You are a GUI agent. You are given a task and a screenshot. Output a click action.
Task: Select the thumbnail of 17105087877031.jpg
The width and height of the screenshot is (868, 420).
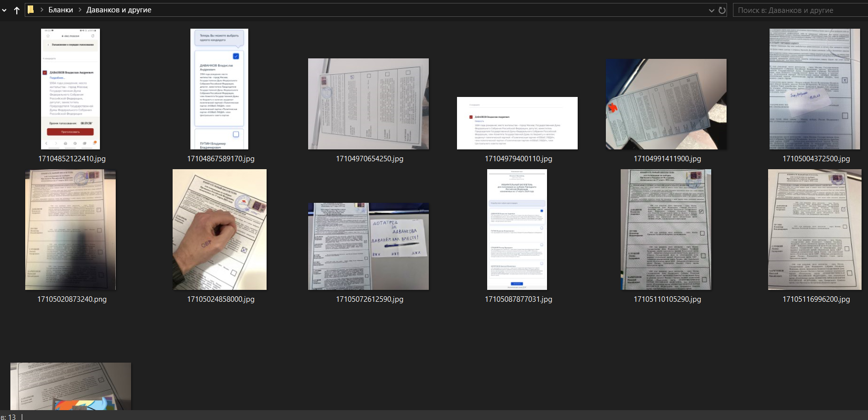tap(517, 230)
